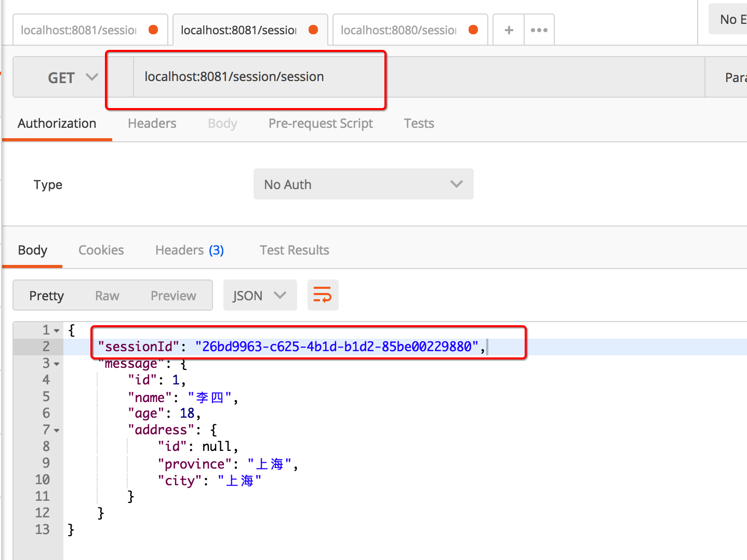Open the three-dots tab options menu

point(539,30)
